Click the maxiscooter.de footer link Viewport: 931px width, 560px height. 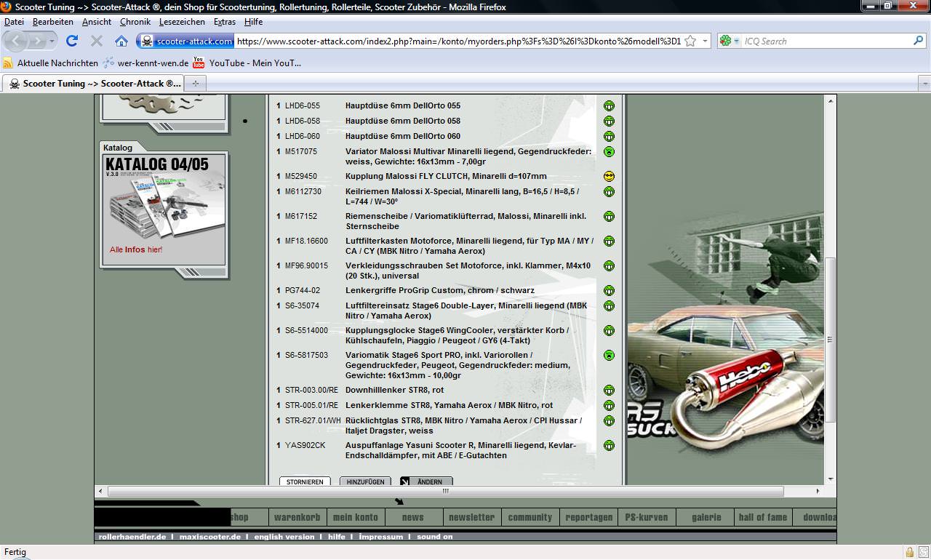tap(210, 537)
